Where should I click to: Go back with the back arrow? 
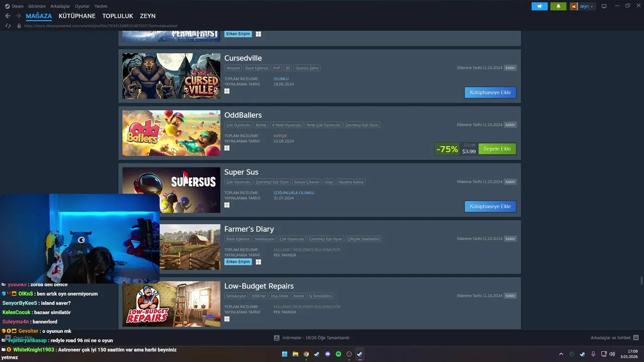(x=8, y=16)
